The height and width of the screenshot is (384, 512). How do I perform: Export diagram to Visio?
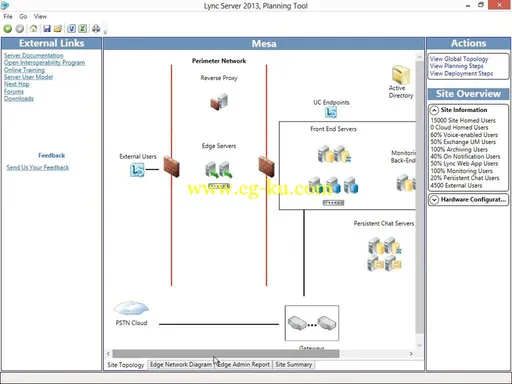pyautogui.click(x=71, y=29)
